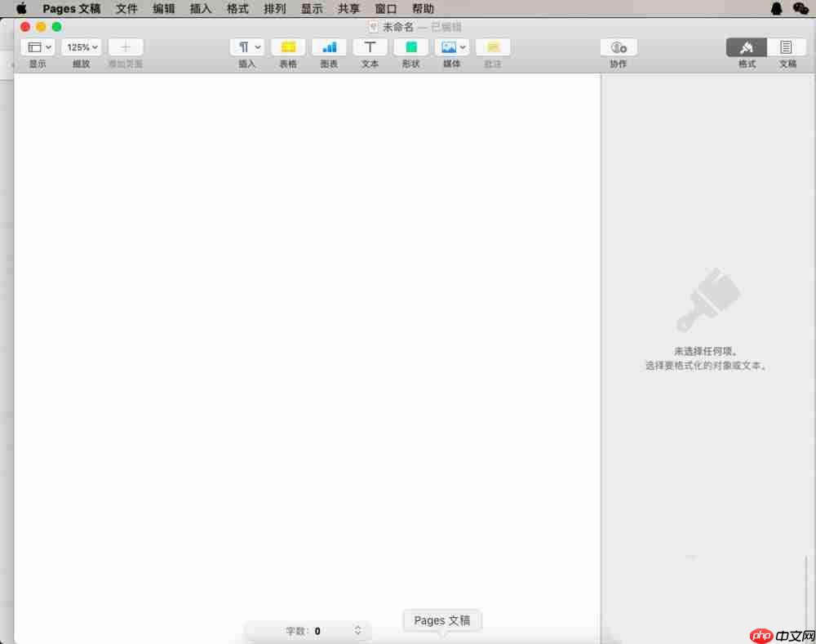The image size is (816, 644).
Task: Insert a shape with 形状 icon
Action: (410, 47)
